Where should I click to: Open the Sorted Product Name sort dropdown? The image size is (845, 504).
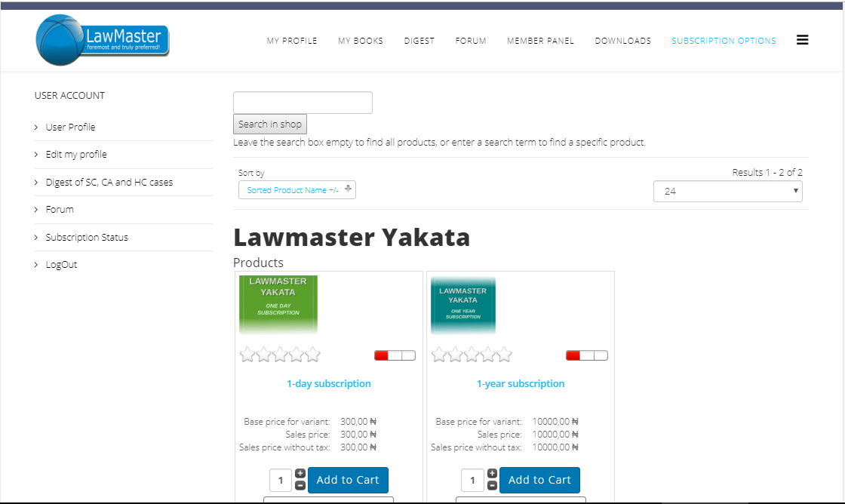[x=297, y=189]
